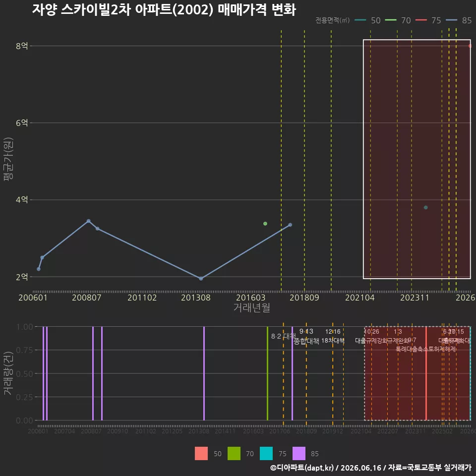476x476 pixels.
Task: Click the purple volume bar near 201308
Action: [204, 373]
